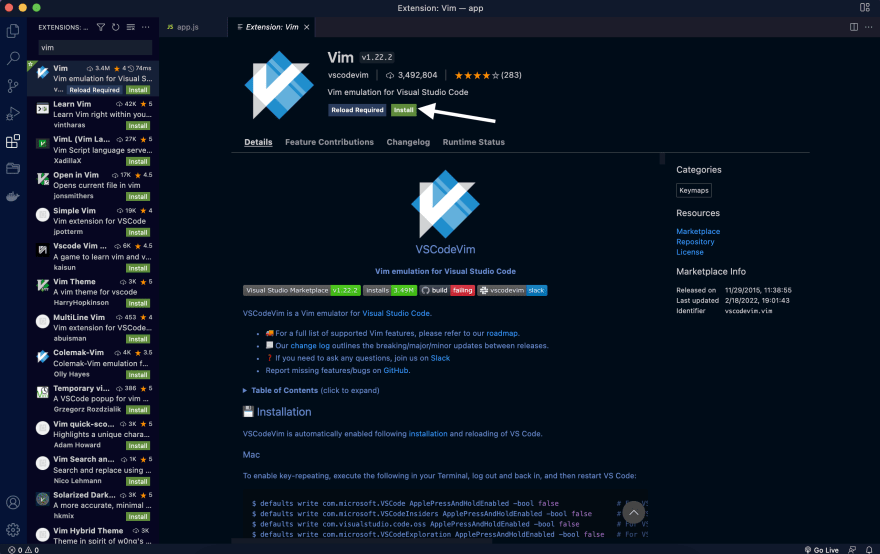Open the Manage gear icon
Image resolution: width=880 pixels, height=554 pixels.
13,529
